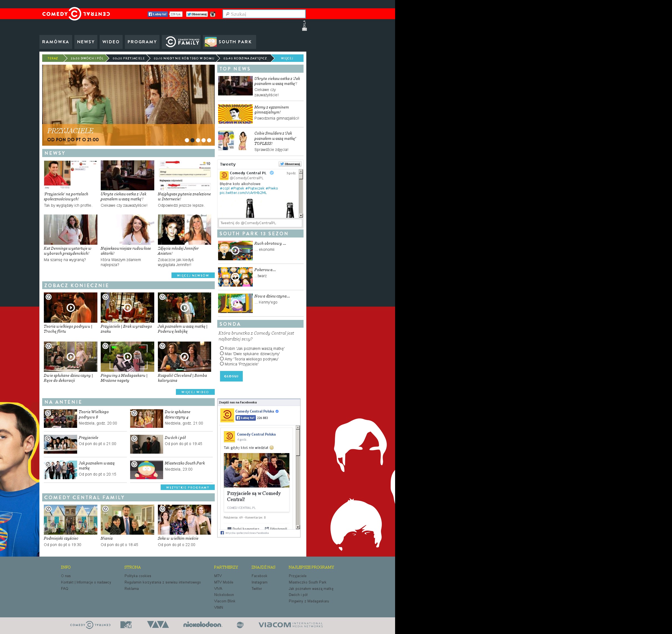672x634 pixels.
Task: Click the Comedy Central logo in the header
Action: coord(76,14)
